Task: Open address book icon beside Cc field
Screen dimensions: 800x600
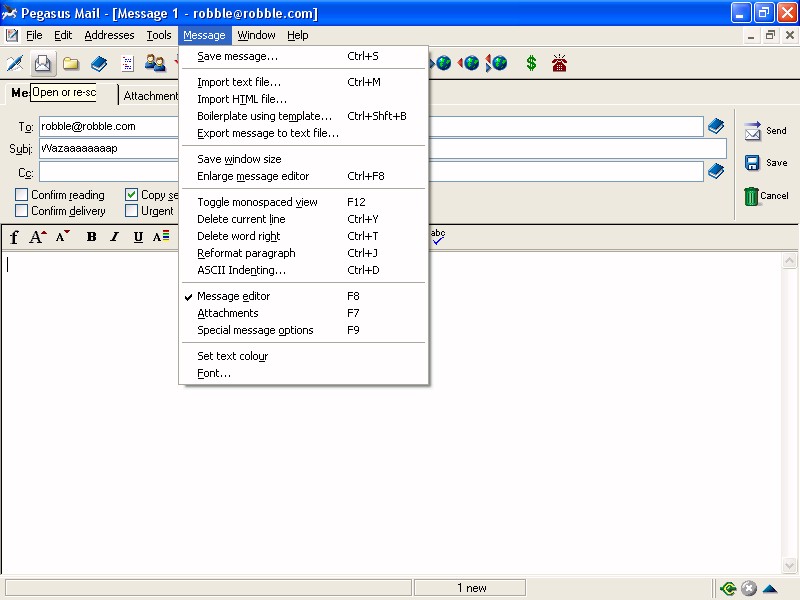Action: click(716, 171)
